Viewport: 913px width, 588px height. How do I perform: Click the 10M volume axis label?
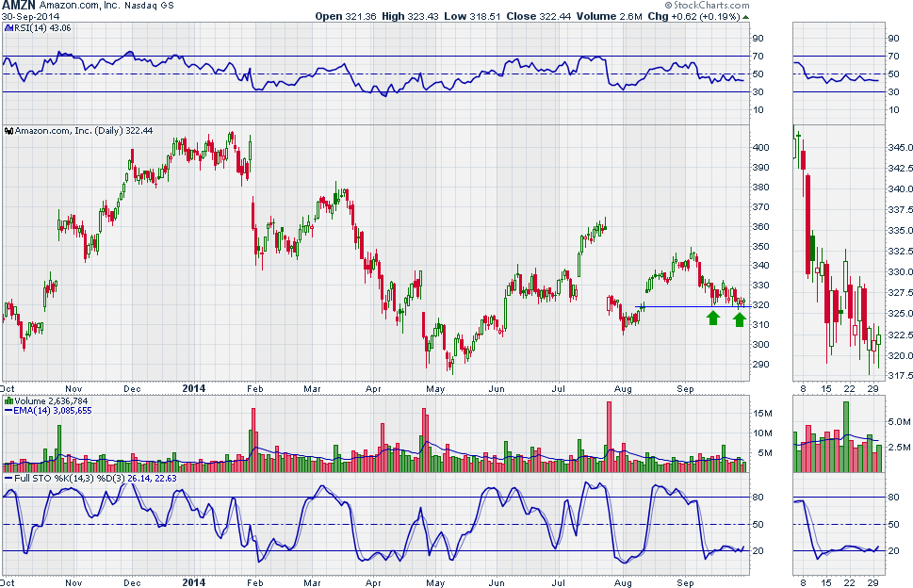763,433
